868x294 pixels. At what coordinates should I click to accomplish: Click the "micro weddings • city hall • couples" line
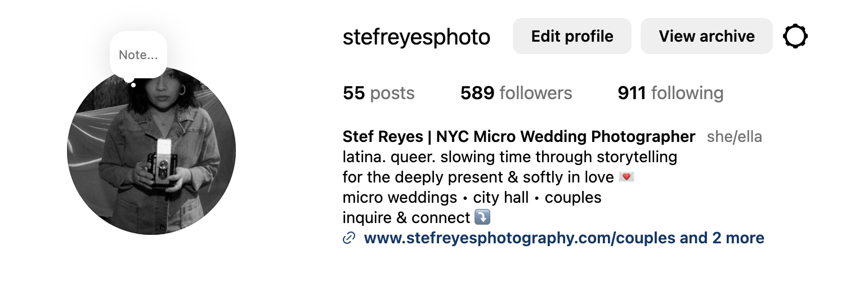472,198
